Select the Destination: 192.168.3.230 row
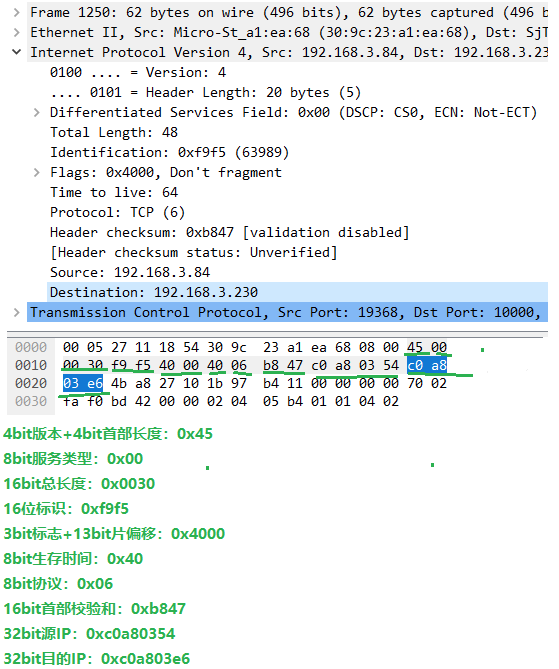This screenshot has width=559, height=669. (297, 292)
